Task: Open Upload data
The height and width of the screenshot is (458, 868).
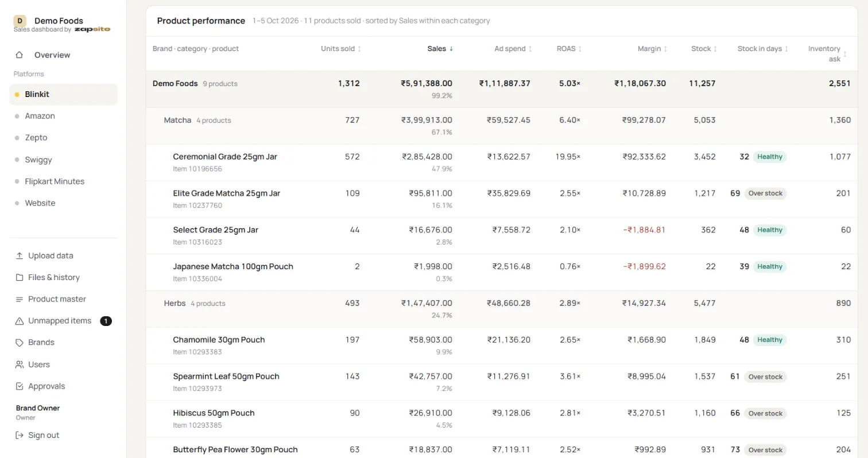Action: 63,256
